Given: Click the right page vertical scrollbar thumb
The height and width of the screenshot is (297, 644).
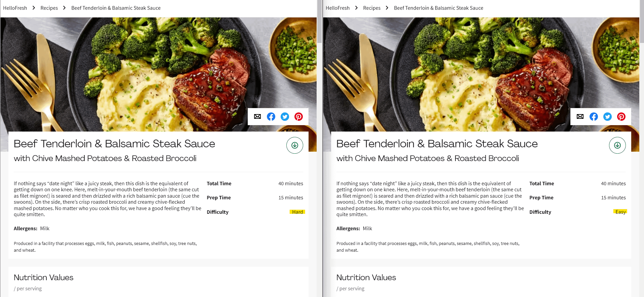Looking at the screenshot, I should (x=642, y=21).
